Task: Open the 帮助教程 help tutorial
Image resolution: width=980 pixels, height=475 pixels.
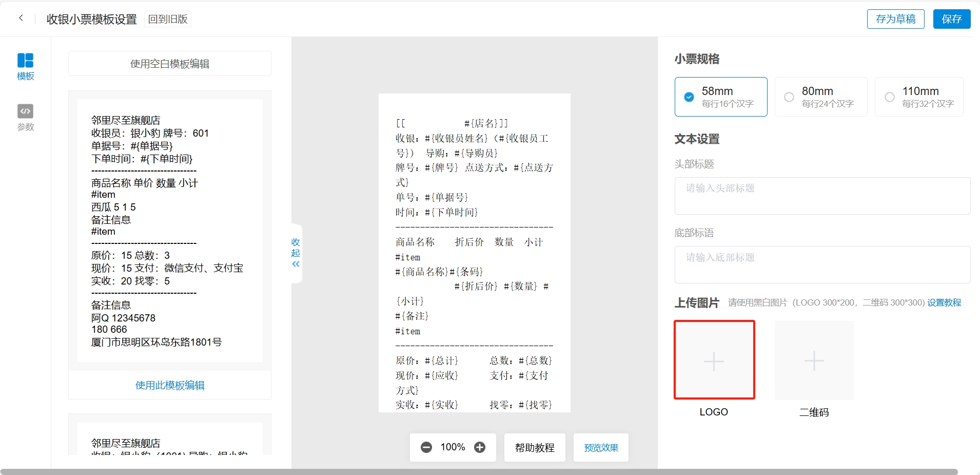Action: tap(534, 447)
